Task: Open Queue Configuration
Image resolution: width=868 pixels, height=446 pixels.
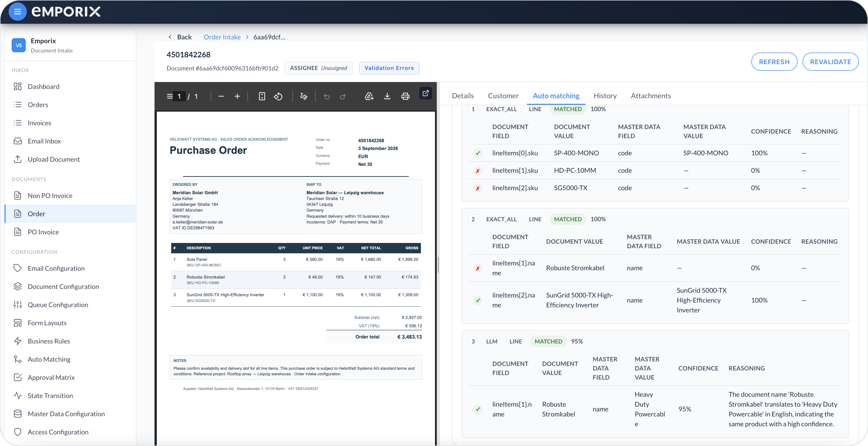Action: [x=70, y=305]
